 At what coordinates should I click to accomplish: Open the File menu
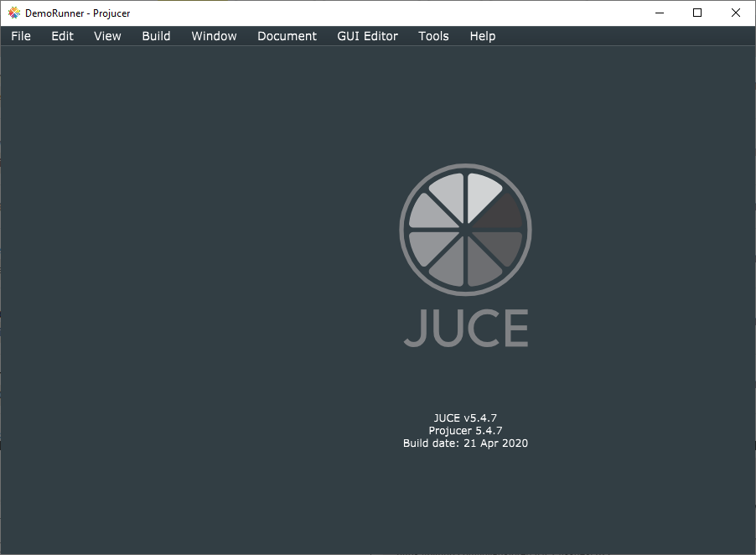21,36
